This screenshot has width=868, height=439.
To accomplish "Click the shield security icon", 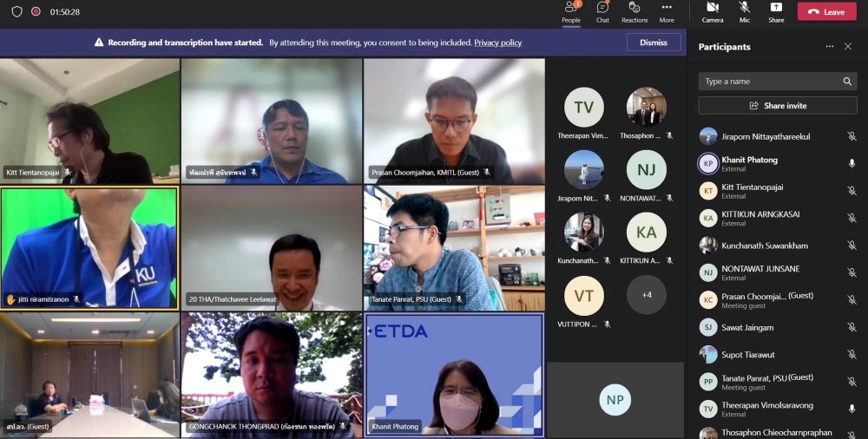I will click(x=16, y=12).
